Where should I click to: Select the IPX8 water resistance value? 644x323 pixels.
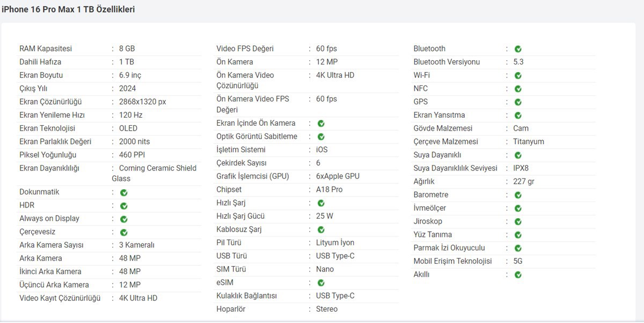pos(521,168)
